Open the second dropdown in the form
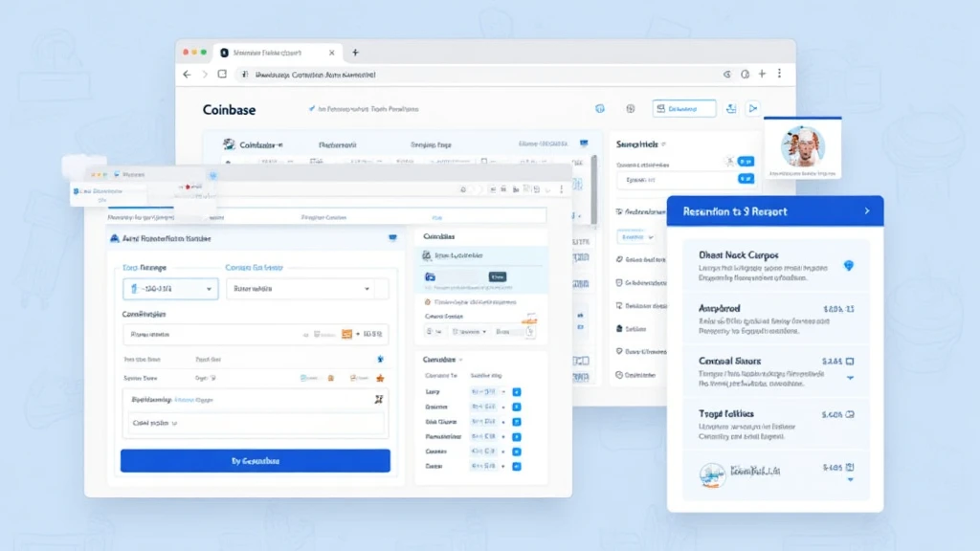Screen dimensions: 980x551 (x=306, y=288)
